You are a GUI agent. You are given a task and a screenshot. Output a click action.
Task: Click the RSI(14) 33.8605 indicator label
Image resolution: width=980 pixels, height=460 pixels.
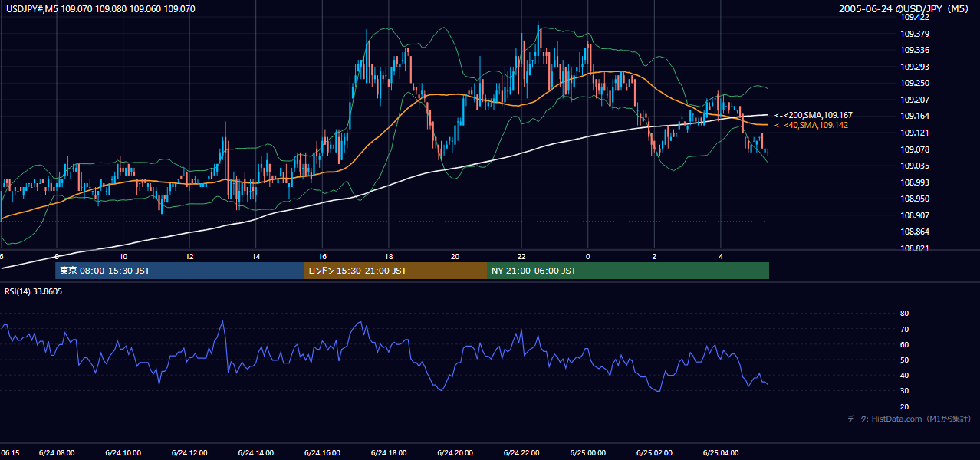[33, 291]
